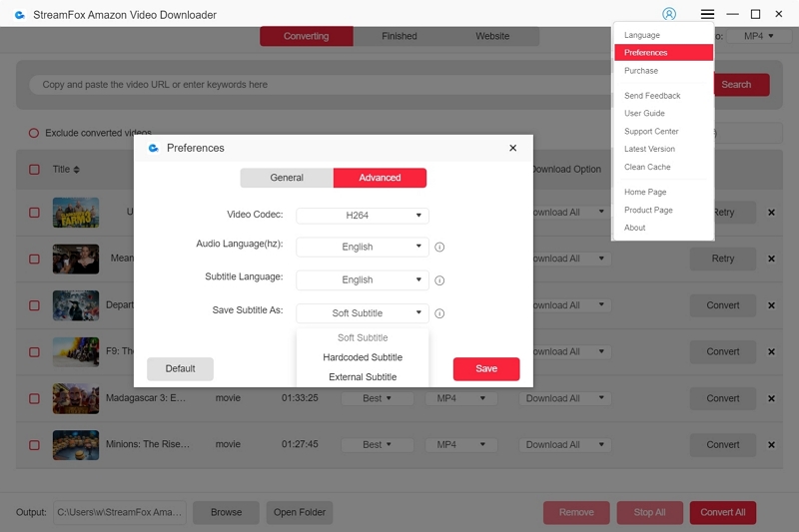This screenshot has width=799, height=532.
Task: Remove Madagascar 3 row with X icon
Action: (x=771, y=398)
